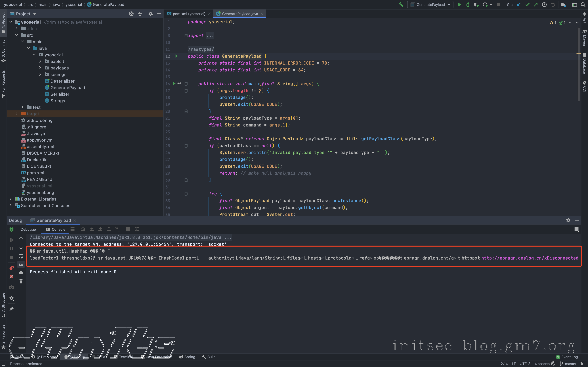Click the console print icon
The height and width of the screenshot is (367, 588).
(21, 273)
